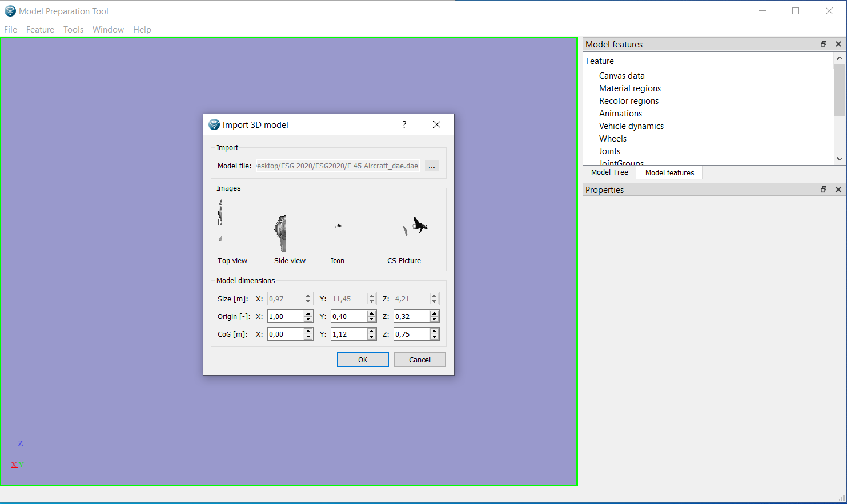
Task: Switch to the Model features tab
Action: pyautogui.click(x=669, y=172)
